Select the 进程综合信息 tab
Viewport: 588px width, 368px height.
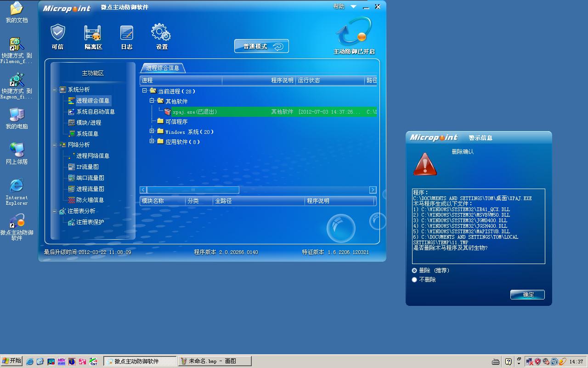pyautogui.click(x=163, y=68)
